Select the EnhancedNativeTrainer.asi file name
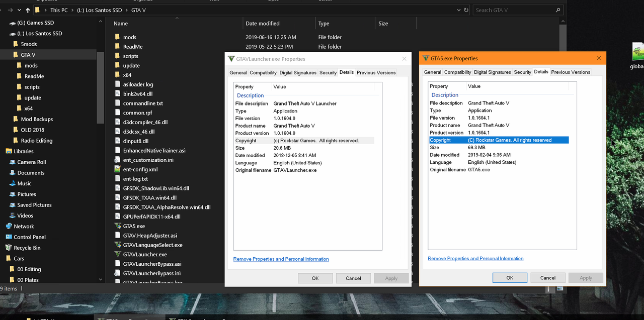Viewport: 644px width, 320px height. pos(154,151)
